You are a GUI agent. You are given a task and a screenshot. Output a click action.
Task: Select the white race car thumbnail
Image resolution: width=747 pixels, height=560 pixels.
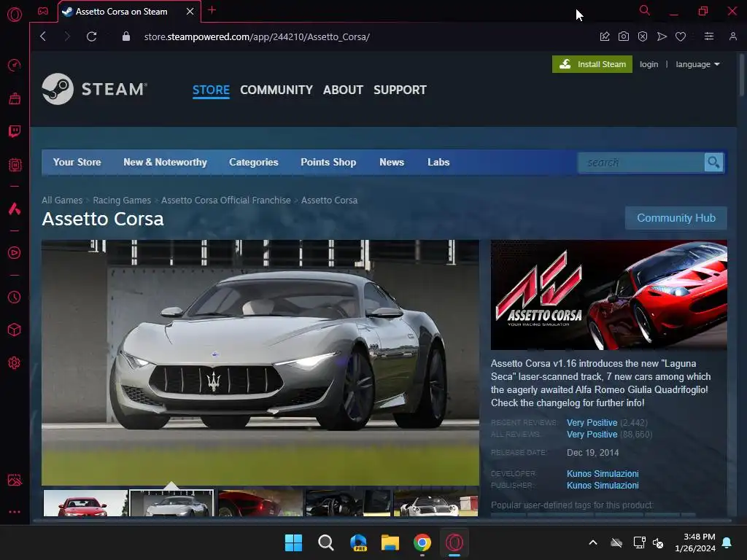click(436, 503)
